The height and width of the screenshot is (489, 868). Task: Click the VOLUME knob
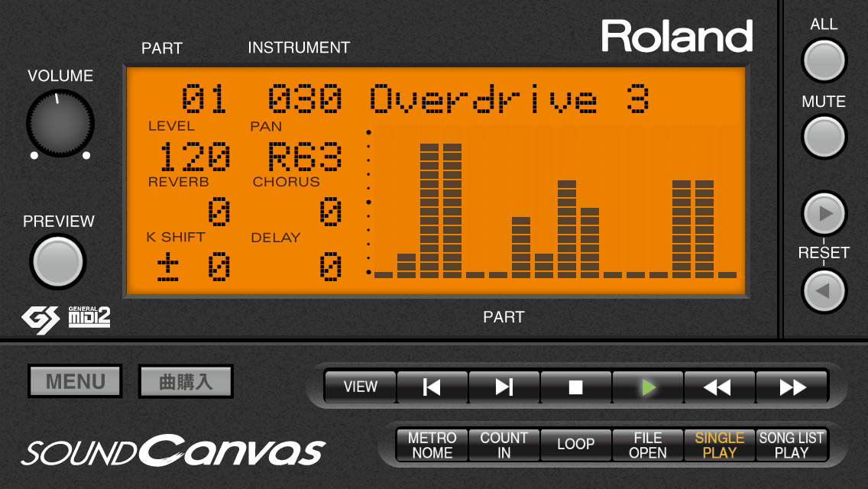pos(60,124)
